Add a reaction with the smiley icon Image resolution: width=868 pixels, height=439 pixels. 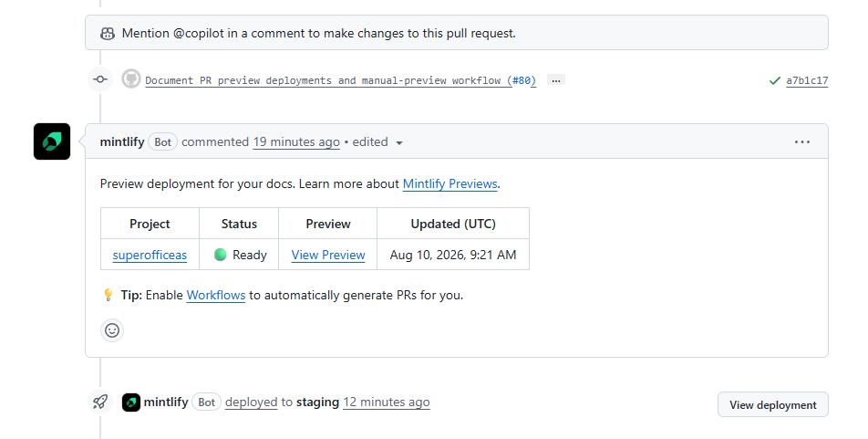(x=112, y=330)
